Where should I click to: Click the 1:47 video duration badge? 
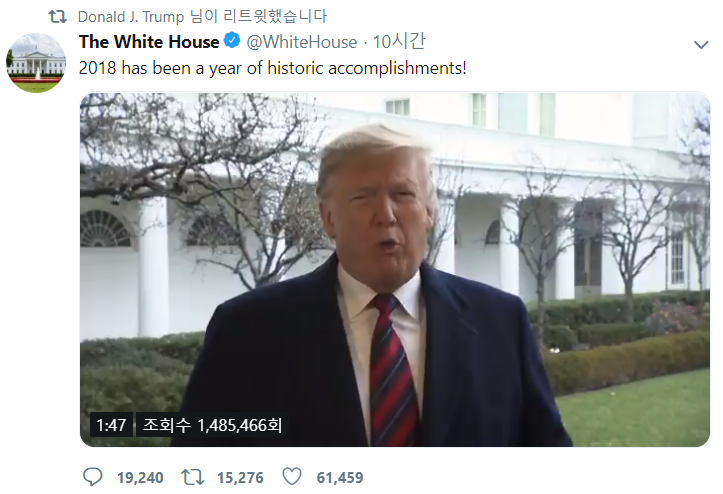tap(111, 425)
